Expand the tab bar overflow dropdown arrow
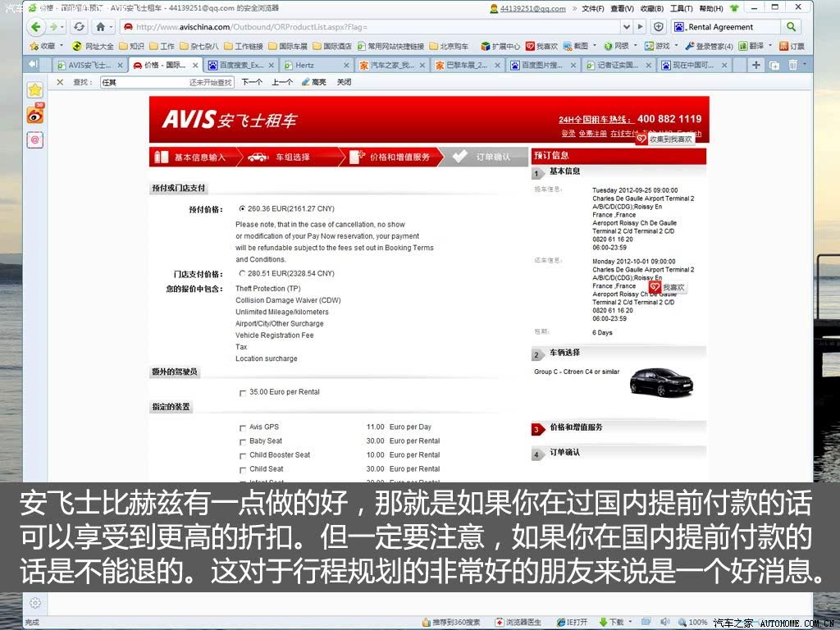Image resolution: width=840 pixels, height=630 pixels. pos(804,64)
